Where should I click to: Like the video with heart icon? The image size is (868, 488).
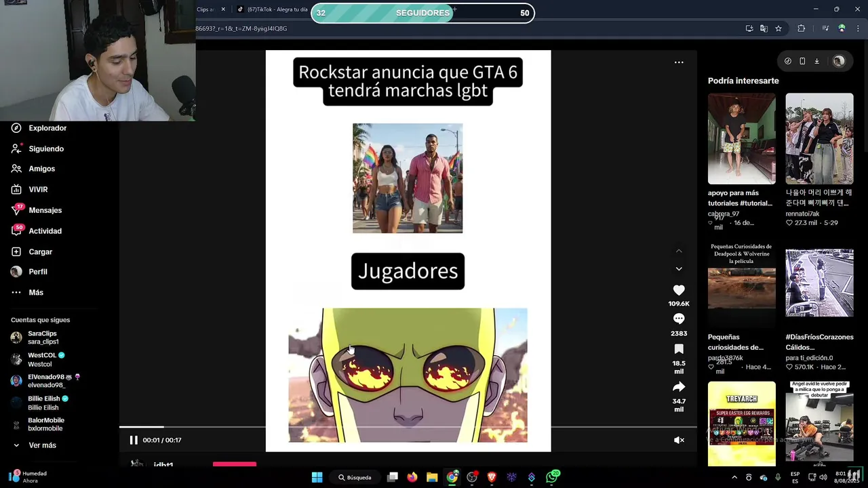[679, 290]
